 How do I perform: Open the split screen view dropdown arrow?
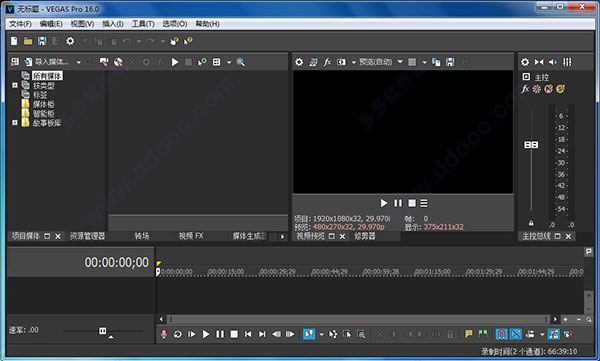pos(354,62)
